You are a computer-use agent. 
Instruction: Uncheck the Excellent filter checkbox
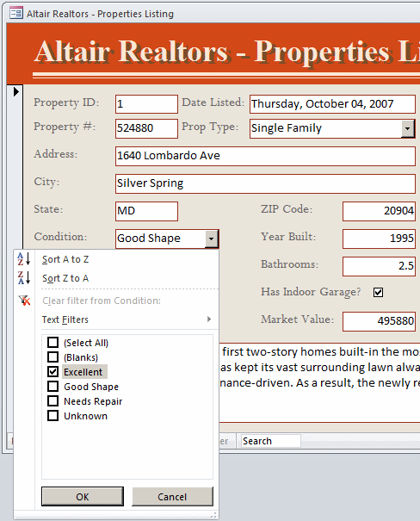click(x=52, y=371)
